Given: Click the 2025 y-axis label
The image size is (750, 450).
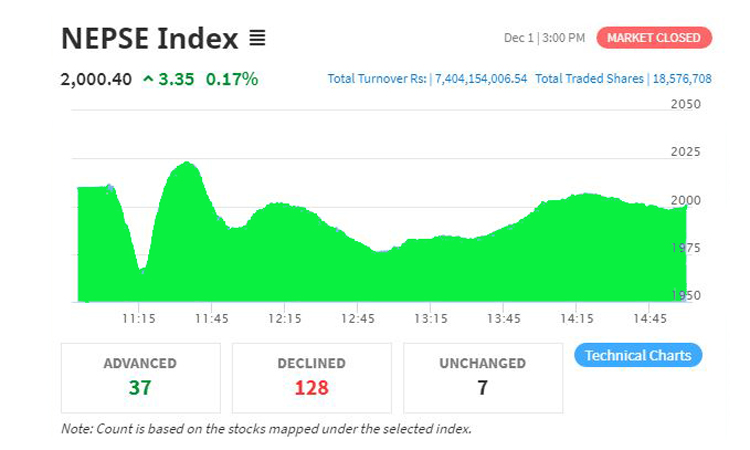Looking at the screenshot, I should pyautogui.click(x=685, y=152).
